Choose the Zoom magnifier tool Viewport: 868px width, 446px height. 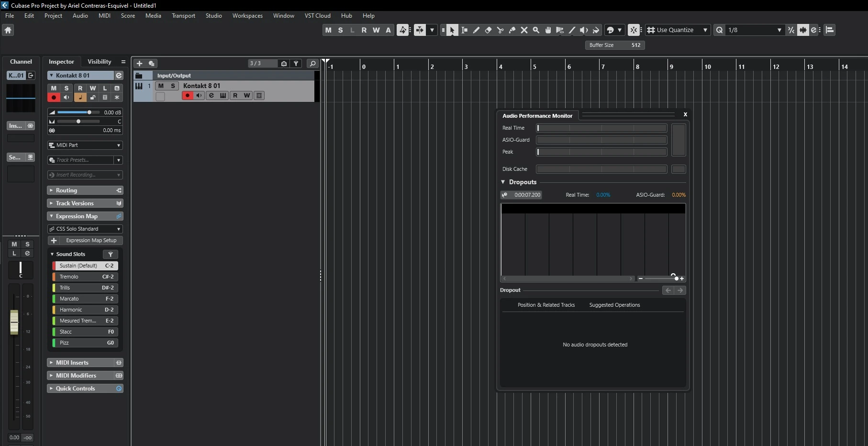point(536,30)
